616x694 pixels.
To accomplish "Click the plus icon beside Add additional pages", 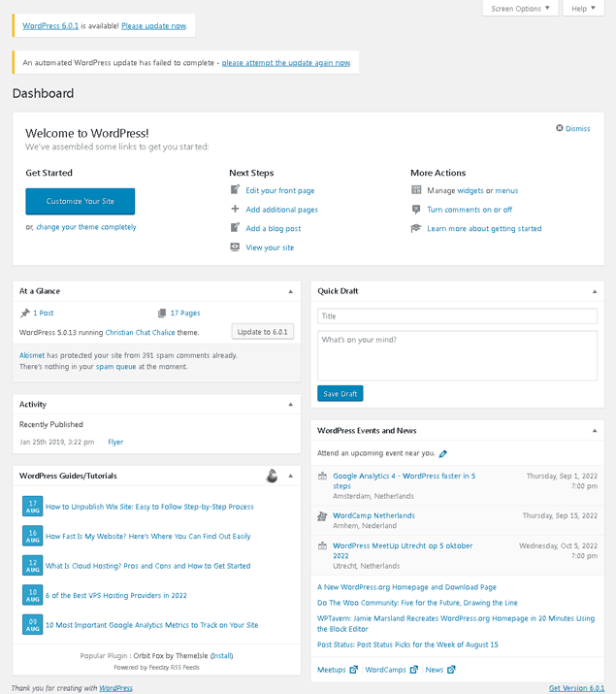I will coord(236,209).
